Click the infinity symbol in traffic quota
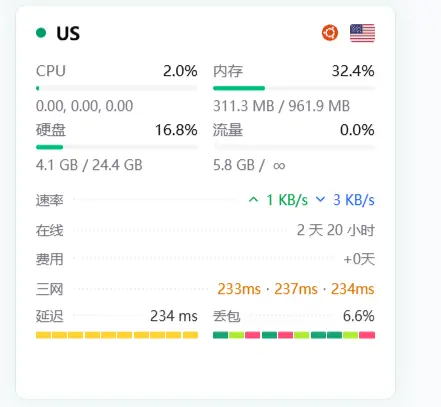 pyautogui.click(x=279, y=165)
